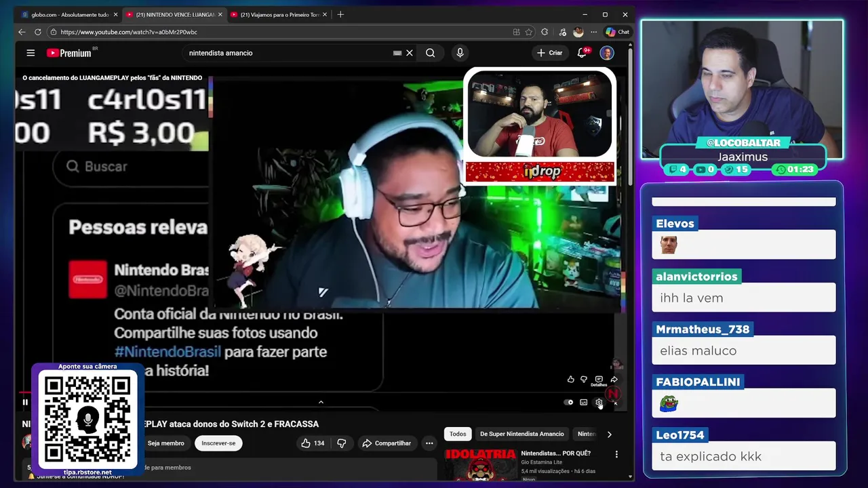Open Nintendistas... POR QUÊ? video title
This screenshot has height=488, width=868.
click(x=555, y=453)
